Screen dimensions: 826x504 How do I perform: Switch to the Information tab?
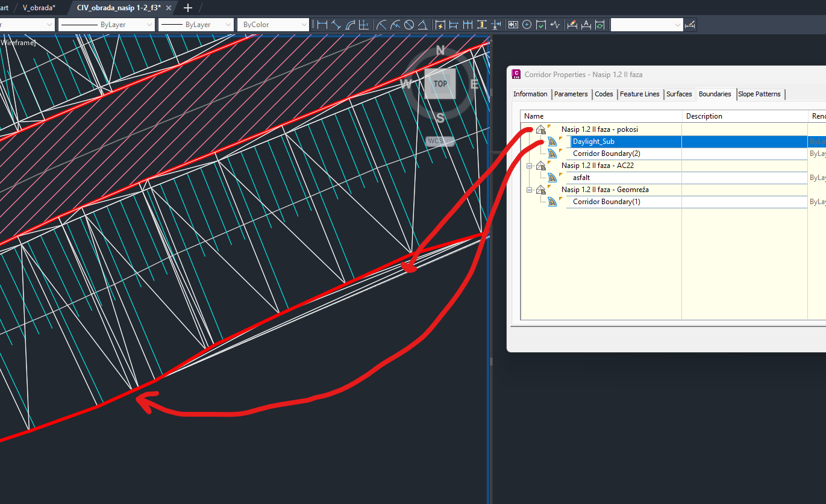click(530, 94)
